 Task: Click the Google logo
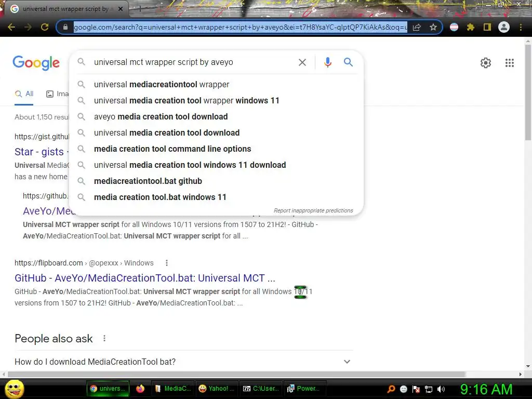click(36, 63)
